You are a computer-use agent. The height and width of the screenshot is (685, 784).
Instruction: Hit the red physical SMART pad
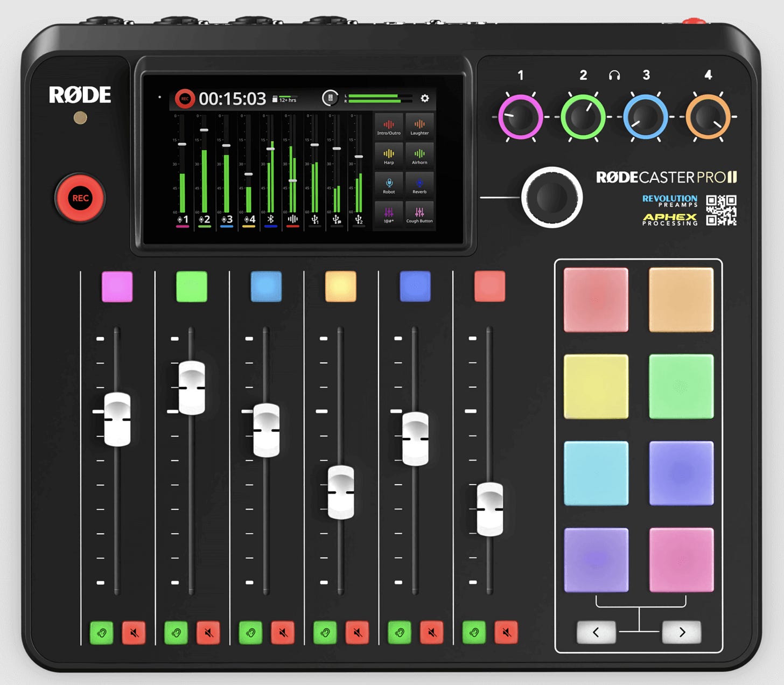(x=596, y=300)
